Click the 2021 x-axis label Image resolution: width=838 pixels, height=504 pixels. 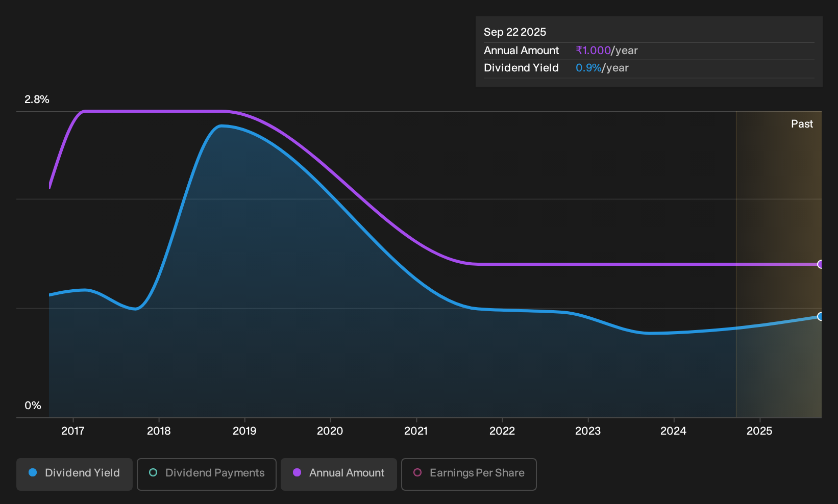point(416,431)
